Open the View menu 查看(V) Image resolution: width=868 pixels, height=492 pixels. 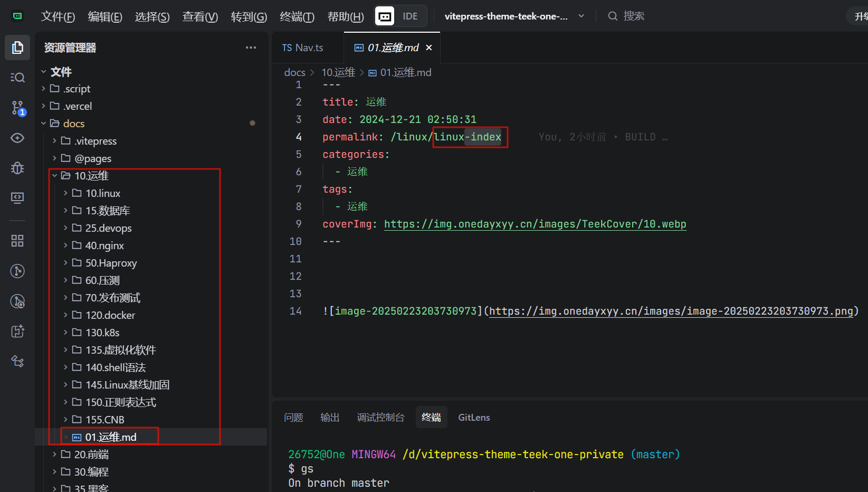[200, 16]
